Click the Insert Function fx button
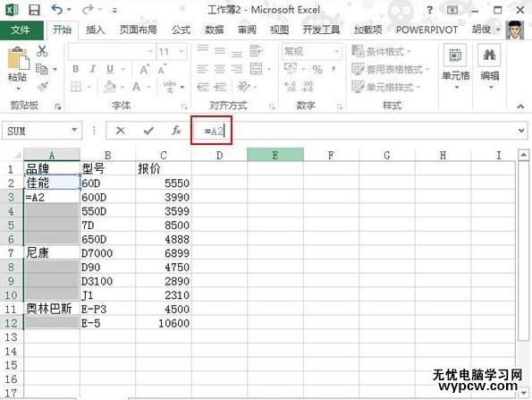This screenshot has width=532, height=400. 176,131
